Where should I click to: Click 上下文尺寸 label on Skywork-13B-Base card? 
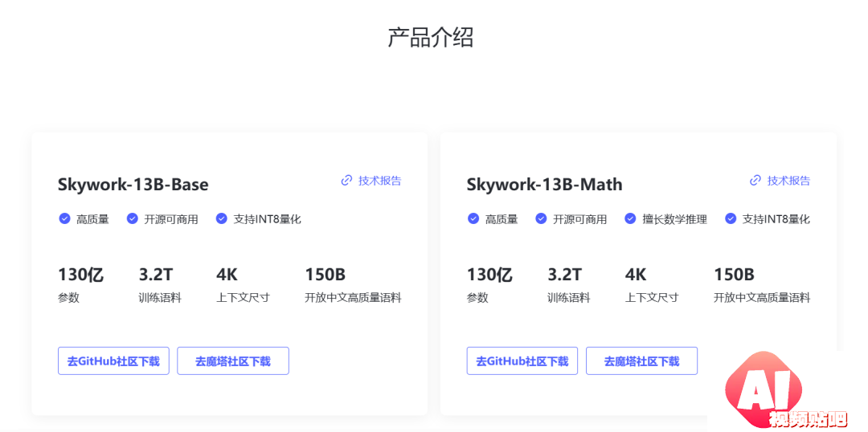[243, 298]
